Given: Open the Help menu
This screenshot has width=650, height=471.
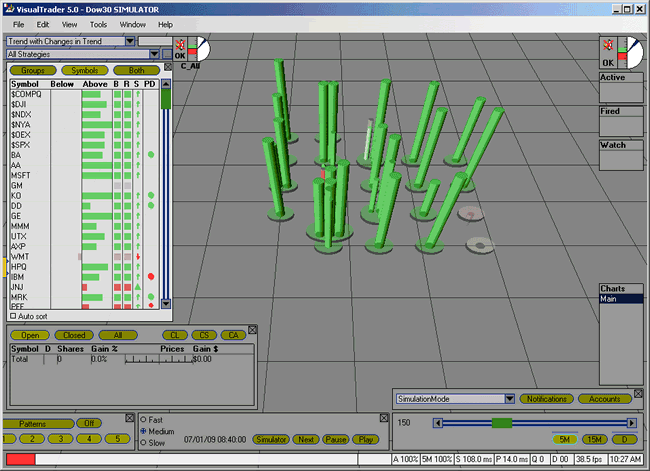Looking at the screenshot, I should (x=165, y=24).
